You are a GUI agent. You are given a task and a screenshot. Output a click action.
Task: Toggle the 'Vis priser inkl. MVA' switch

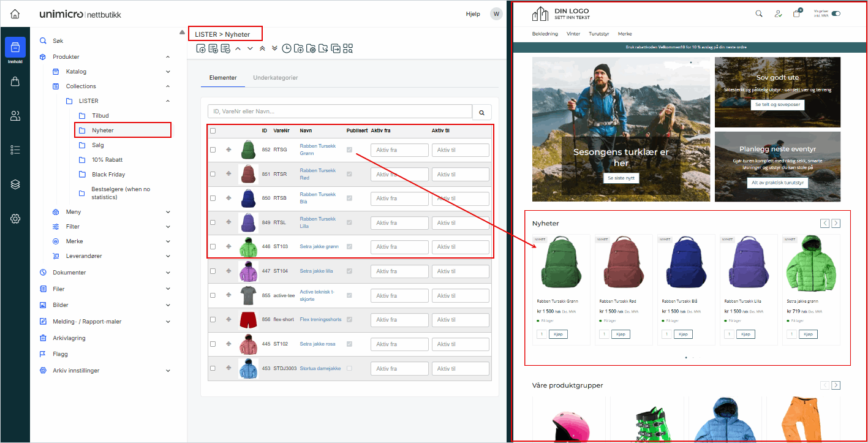(x=836, y=13)
